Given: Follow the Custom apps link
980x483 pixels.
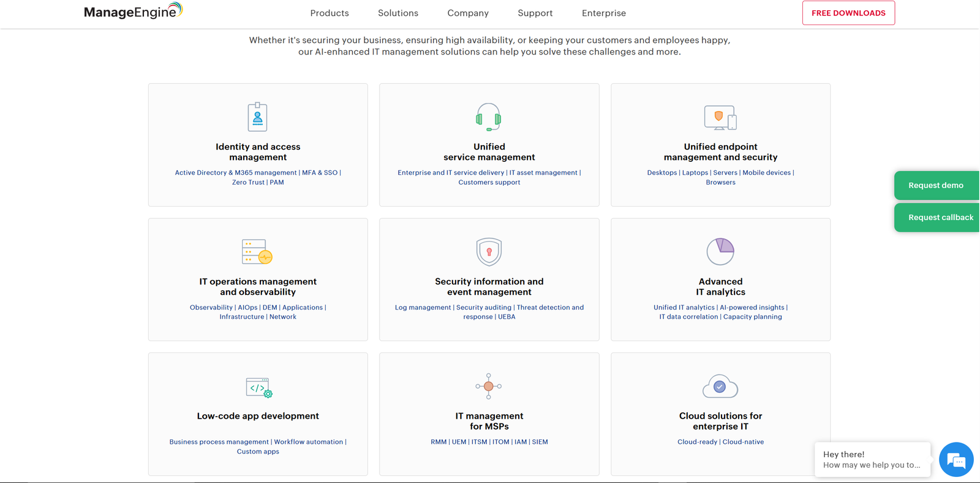Looking at the screenshot, I should click(x=258, y=452).
